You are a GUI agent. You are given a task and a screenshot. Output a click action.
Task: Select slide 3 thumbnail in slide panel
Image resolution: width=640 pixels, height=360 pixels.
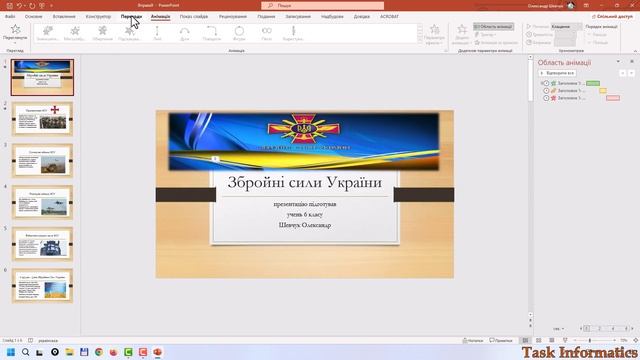pyautogui.click(x=42, y=160)
